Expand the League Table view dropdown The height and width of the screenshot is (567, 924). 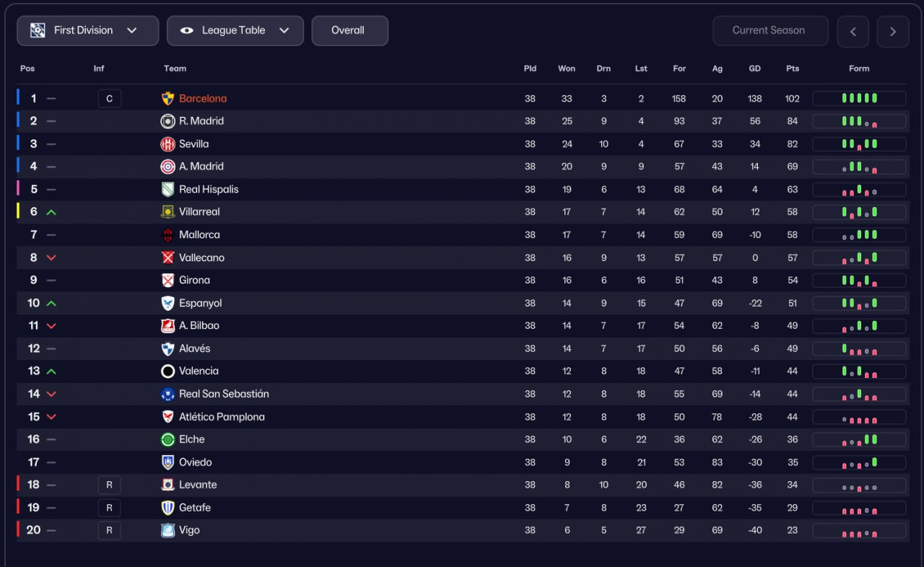[235, 31]
